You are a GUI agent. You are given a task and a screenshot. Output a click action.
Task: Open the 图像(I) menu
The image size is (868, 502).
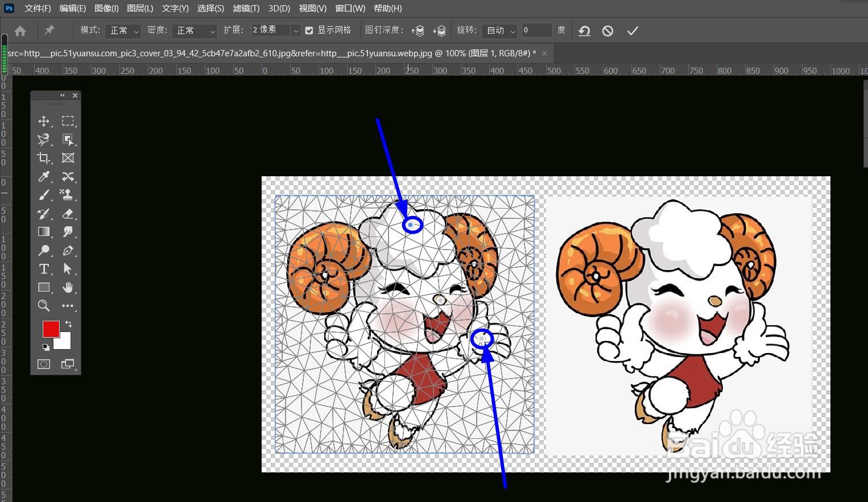point(106,8)
